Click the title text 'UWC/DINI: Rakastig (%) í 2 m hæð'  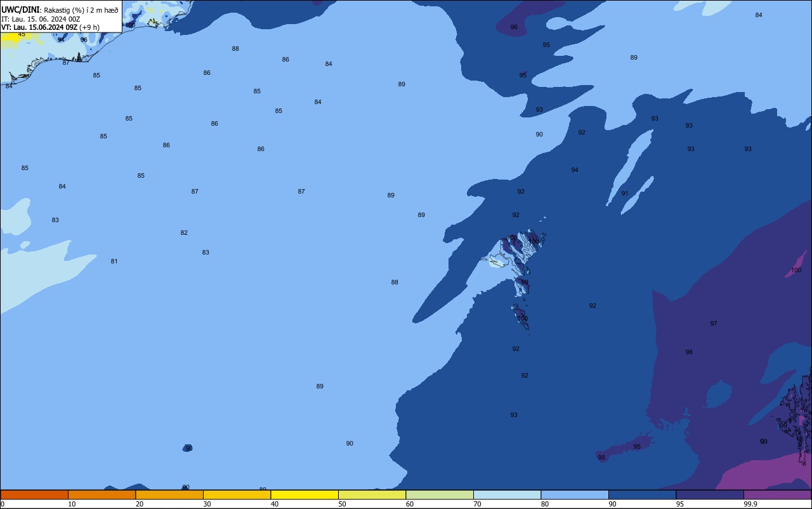[60, 10]
